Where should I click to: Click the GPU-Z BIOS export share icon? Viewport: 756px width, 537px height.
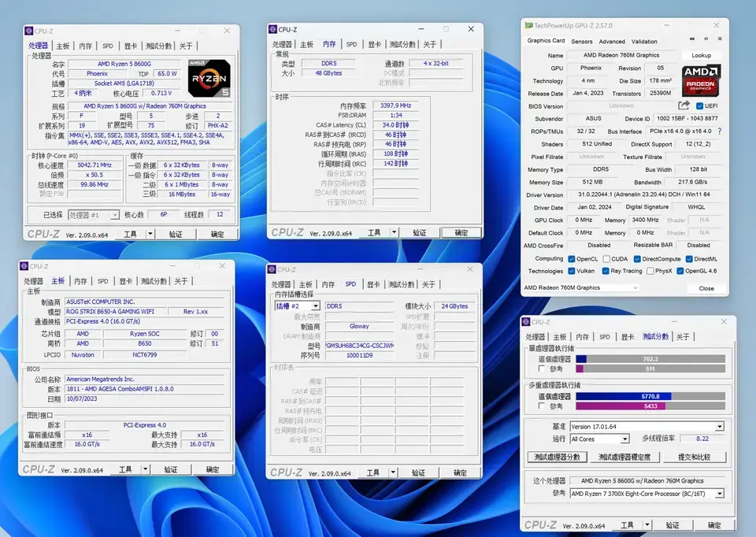pyautogui.click(x=684, y=106)
